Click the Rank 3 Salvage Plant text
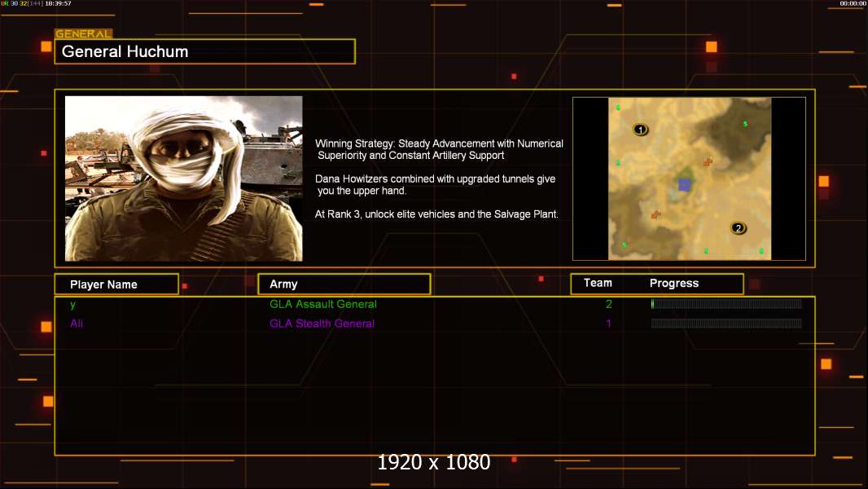The image size is (868, 489). pos(436,214)
